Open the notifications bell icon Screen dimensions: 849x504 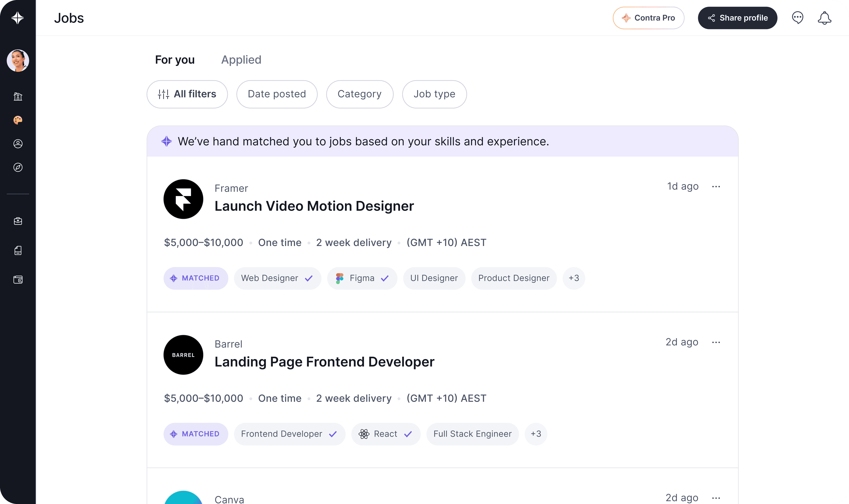[824, 18]
